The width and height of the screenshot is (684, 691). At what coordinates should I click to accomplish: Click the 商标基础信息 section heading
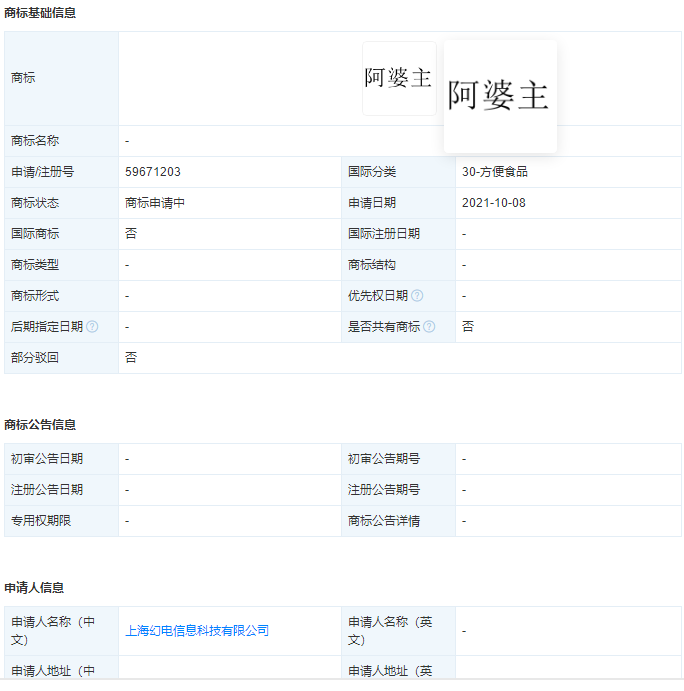(40, 13)
